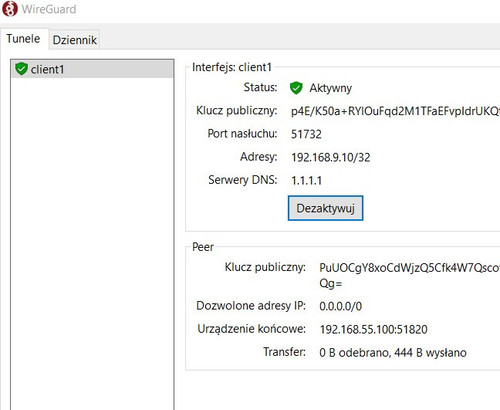Image resolution: width=500 pixels, height=410 pixels.
Task: Open the Dziennik tab
Action: (75, 40)
